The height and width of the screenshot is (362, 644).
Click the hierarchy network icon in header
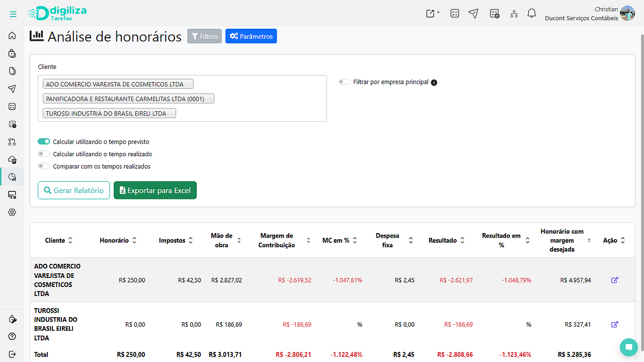click(514, 14)
